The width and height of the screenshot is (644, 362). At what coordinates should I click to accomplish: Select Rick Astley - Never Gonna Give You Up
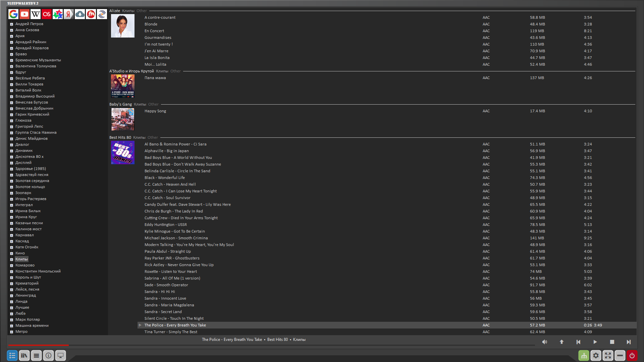tap(387, 265)
